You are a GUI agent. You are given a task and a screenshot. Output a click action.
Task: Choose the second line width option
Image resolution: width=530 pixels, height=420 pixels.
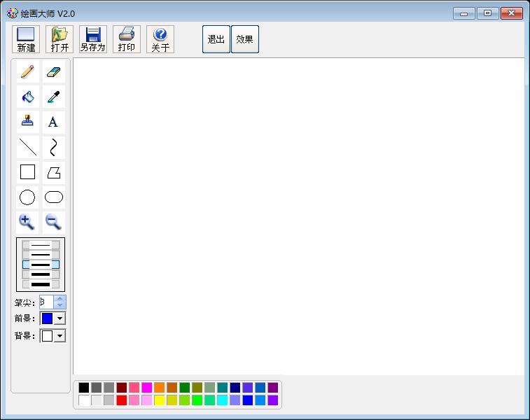coord(41,255)
